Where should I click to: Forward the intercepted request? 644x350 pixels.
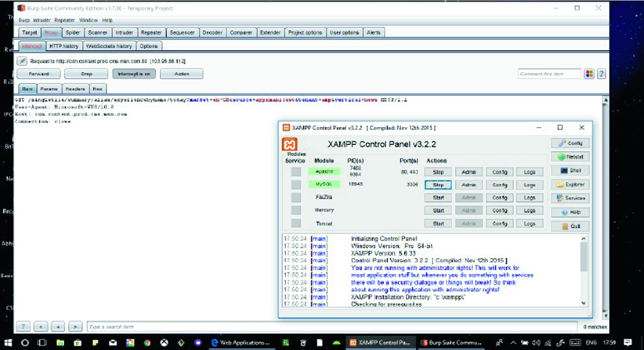(38, 74)
